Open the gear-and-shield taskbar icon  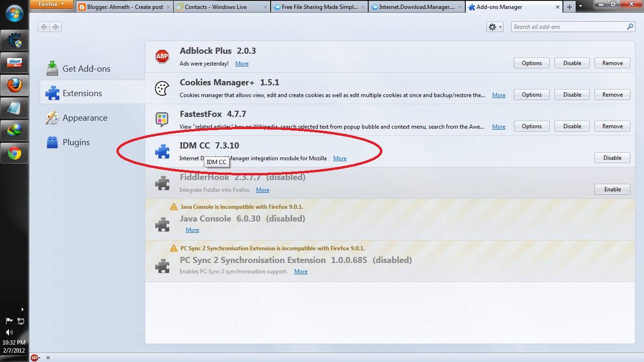tap(15, 40)
